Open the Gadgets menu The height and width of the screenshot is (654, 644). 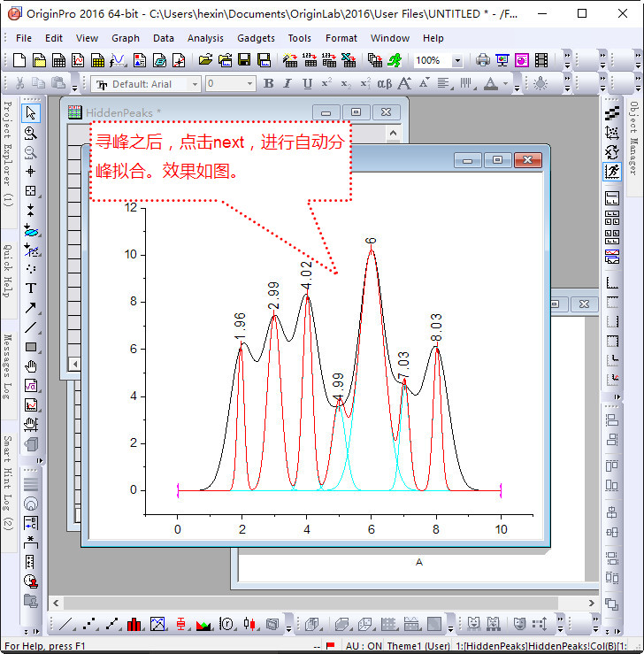[256, 38]
